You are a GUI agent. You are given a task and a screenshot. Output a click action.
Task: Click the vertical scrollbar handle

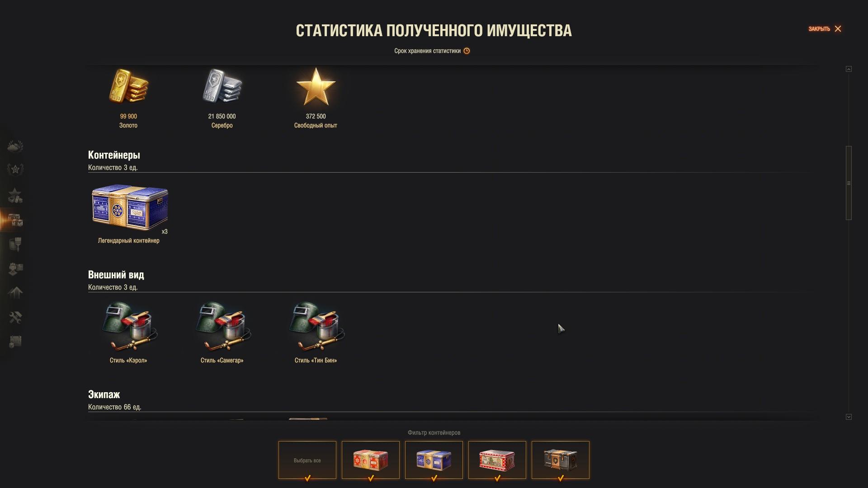pos(849,183)
